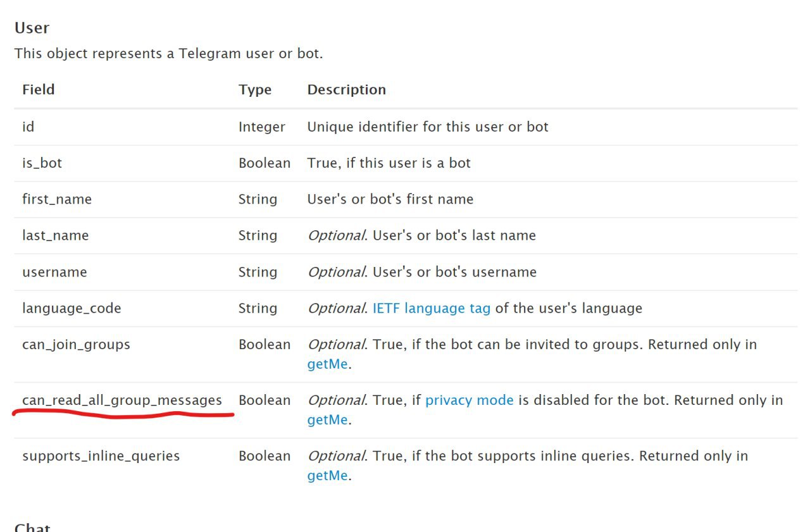Select the can_read_all_group_messages field name
This screenshot has height=532, width=810.
pos(122,400)
